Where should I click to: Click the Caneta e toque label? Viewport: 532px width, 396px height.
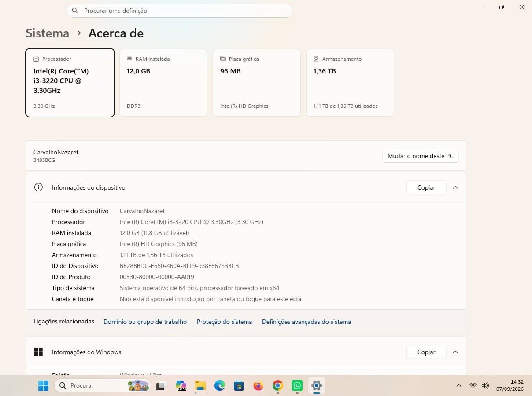click(73, 299)
